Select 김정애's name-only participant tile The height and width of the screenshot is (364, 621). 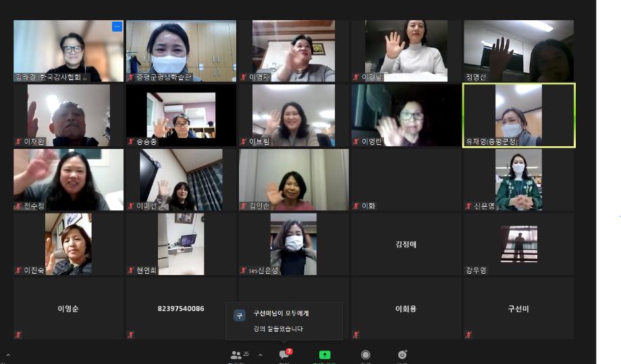[x=406, y=244]
